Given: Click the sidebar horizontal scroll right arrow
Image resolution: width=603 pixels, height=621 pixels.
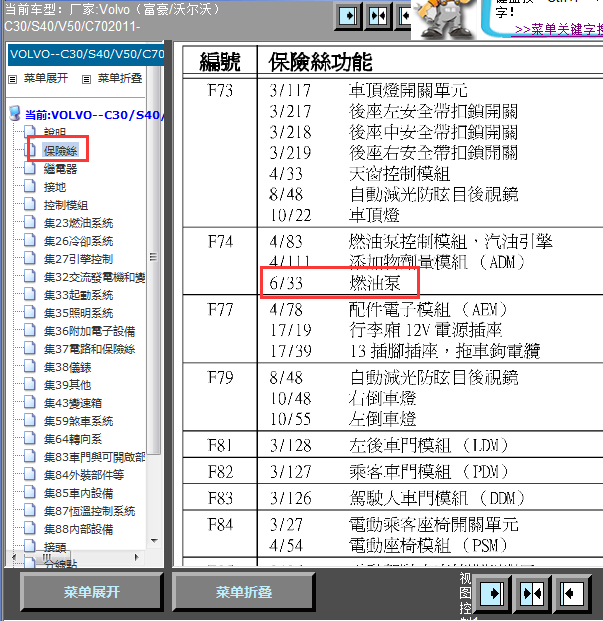Looking at the screenshot, I should [137, 557].
